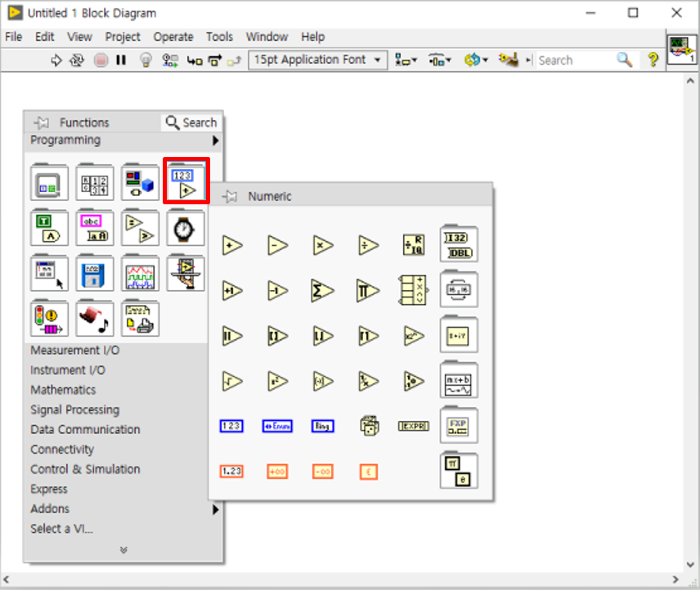Click Clean Up Diagram button
Viewport: 700px width, 590px height.
(x=509, y=60)
